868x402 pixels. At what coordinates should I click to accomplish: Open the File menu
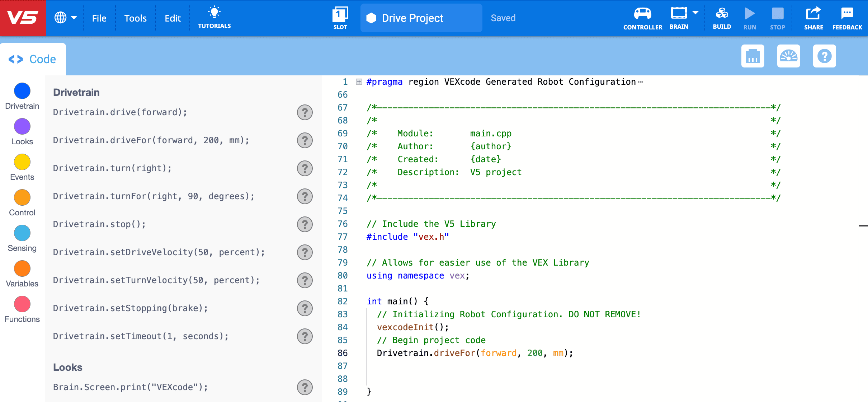click(99, 18)
